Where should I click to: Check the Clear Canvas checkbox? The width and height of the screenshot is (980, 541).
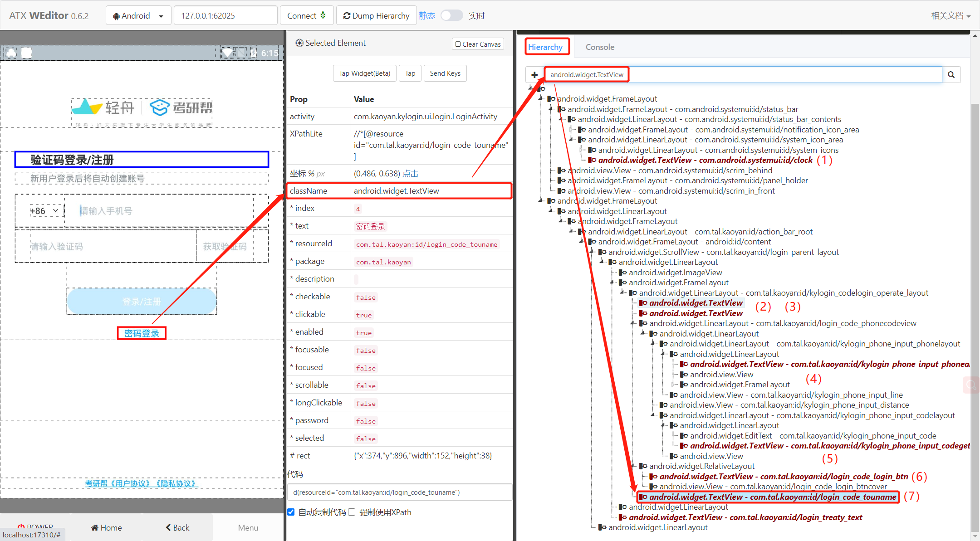coord(458,44)
